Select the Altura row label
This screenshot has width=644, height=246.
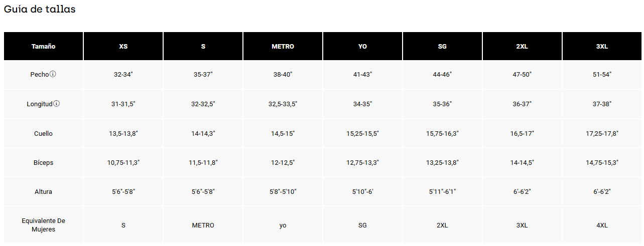43,191
